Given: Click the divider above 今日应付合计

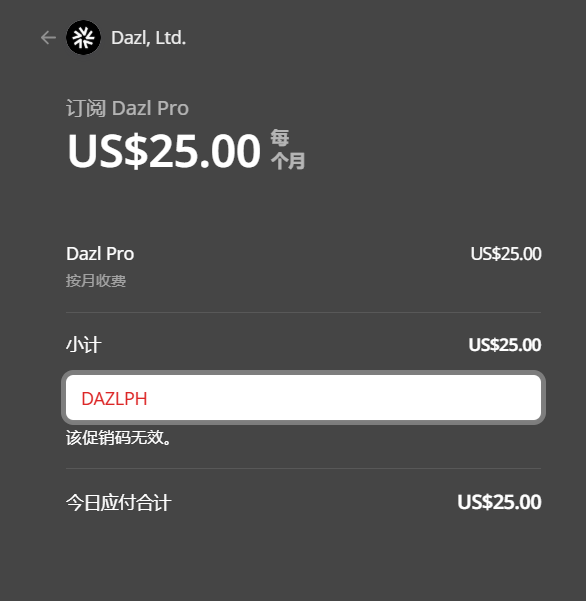Looking at the screenshot, I should pos(304,468).
